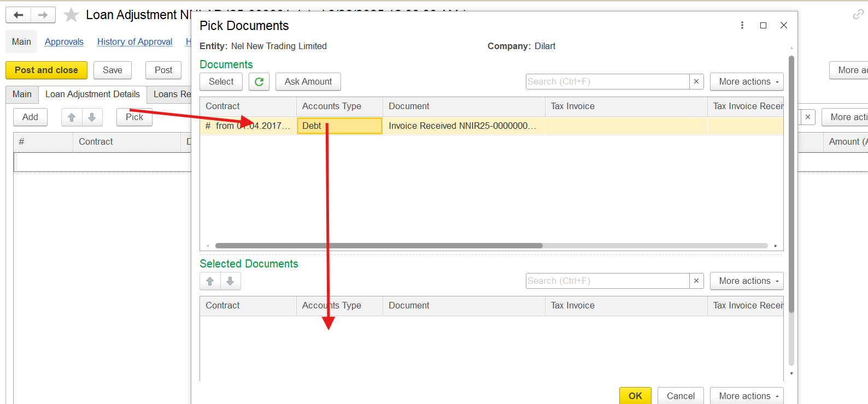Move selected document down in Selected Documents
The image size is (868, 404).
(x=230, y=281)
